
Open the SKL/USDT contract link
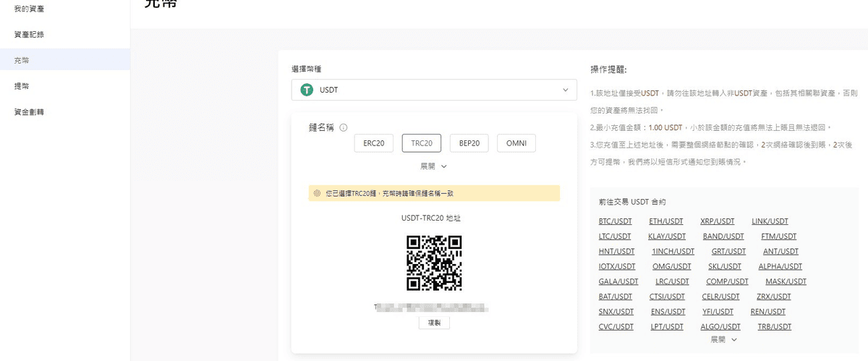coord(724,267)
